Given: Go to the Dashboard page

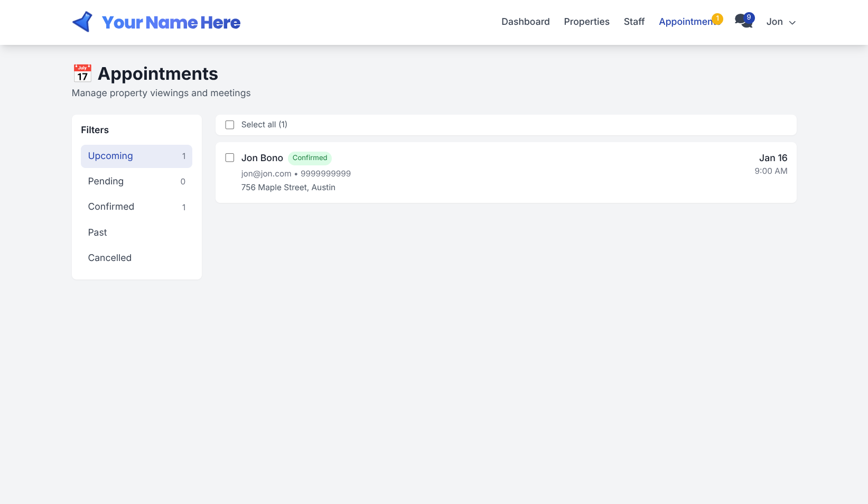Looking at the screenshot, I should click(x=525, y=22).
